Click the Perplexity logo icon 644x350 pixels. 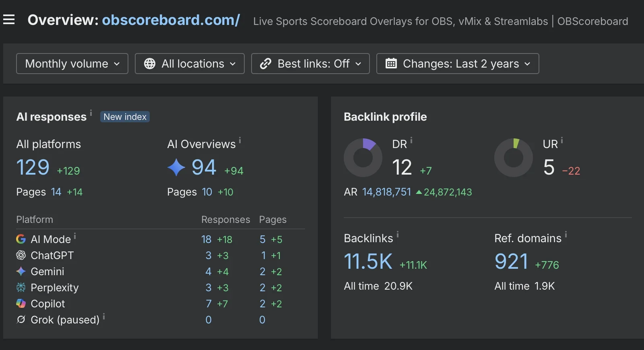tap(21, 288)
